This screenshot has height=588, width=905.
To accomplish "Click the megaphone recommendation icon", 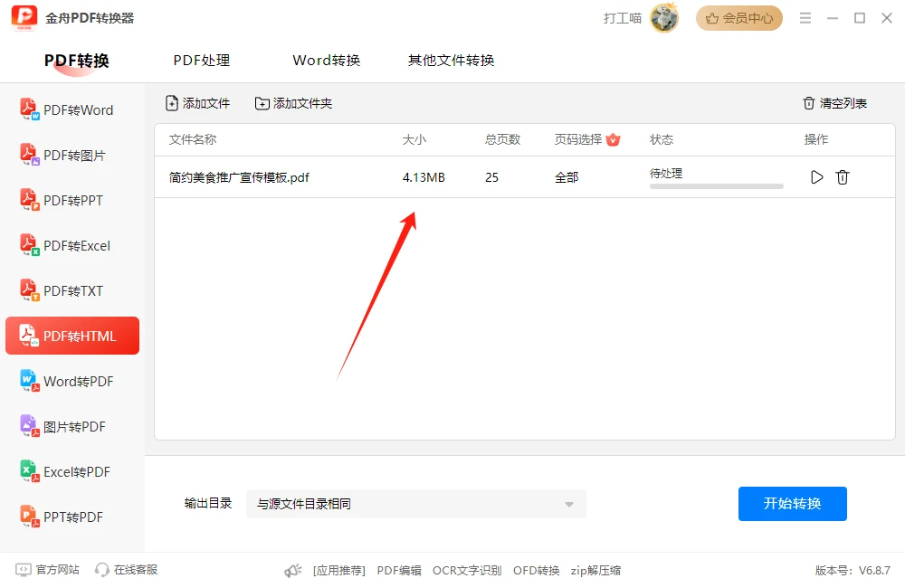I will click(x=293, y=571).
